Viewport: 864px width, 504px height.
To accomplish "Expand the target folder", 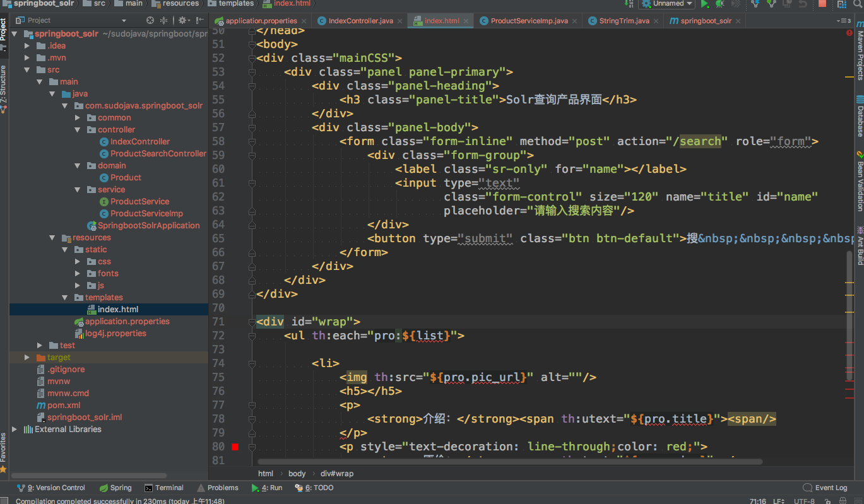I will click(x=27, y=357).
